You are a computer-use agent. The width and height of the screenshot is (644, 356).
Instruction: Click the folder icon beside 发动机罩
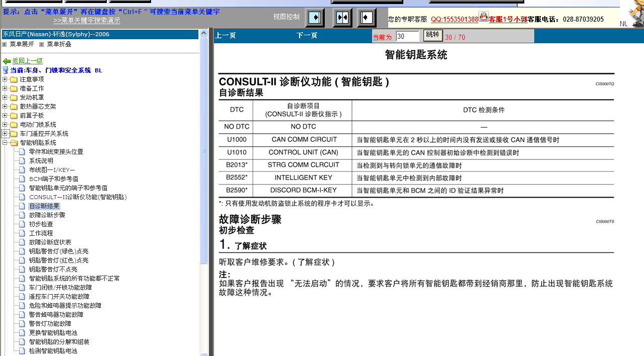[x=14, y=98]
